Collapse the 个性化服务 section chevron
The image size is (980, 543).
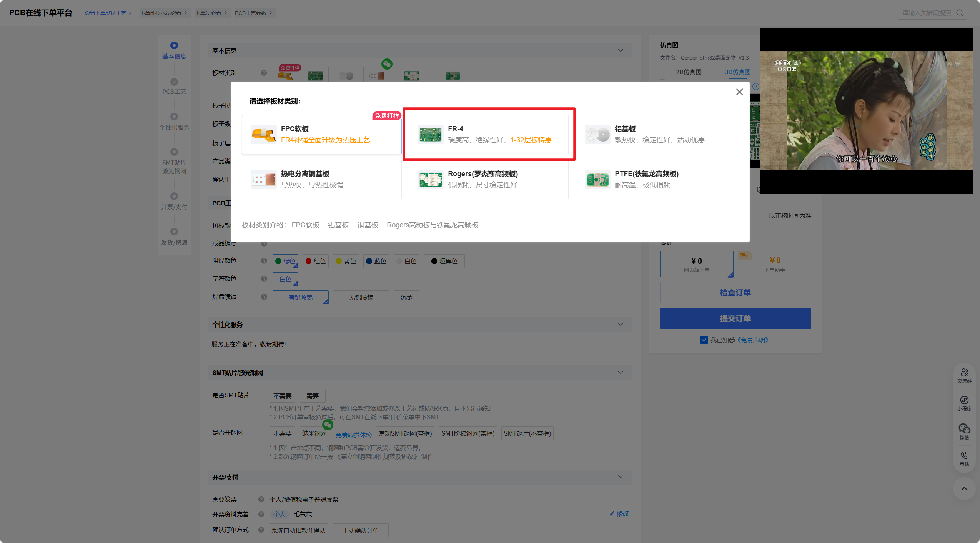(x=621, y=325)
